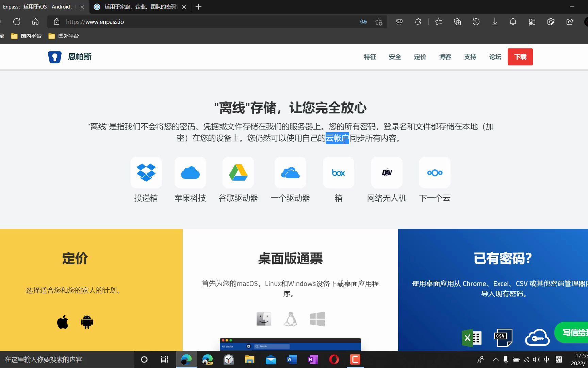Image resolution: width=588 pixels, height=368 pixels.
Task: Click the immersive reader icon in toolbar
Action: tap(399, 22)
